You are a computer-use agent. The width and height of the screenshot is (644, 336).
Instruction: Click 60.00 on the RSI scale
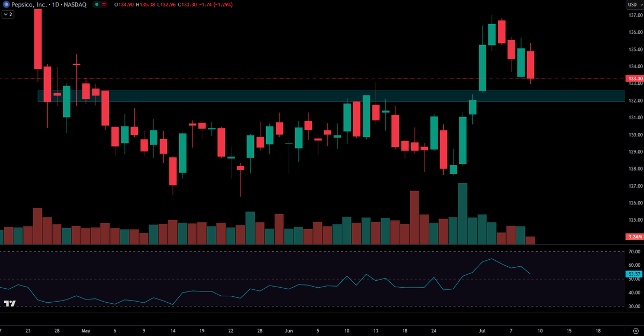635,265
